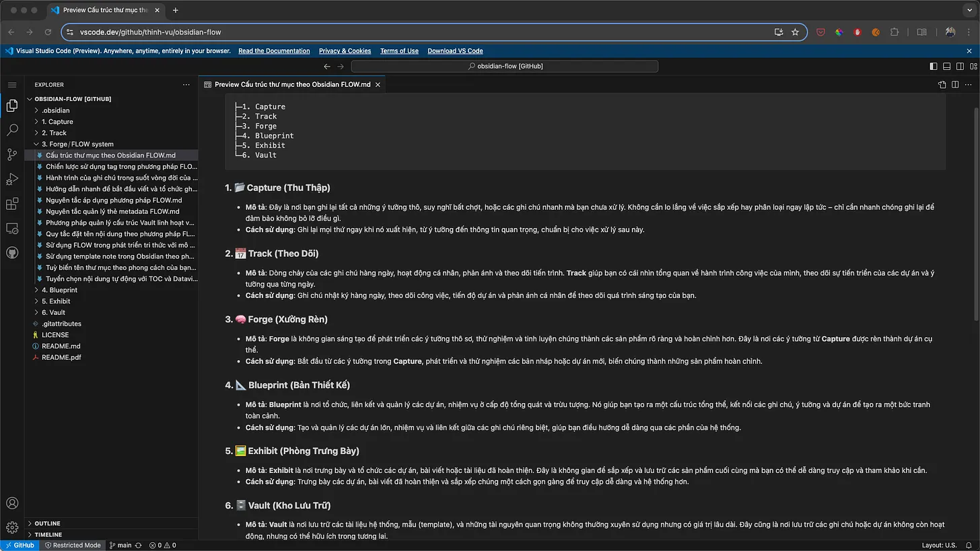
Task: Click the sync changes icon next to main branch
Action: [x=137, y=545]
